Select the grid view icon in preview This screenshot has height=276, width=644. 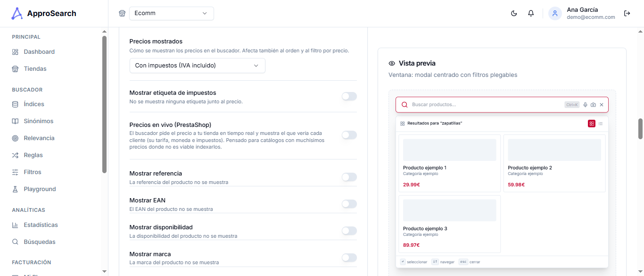click(592, 124)
